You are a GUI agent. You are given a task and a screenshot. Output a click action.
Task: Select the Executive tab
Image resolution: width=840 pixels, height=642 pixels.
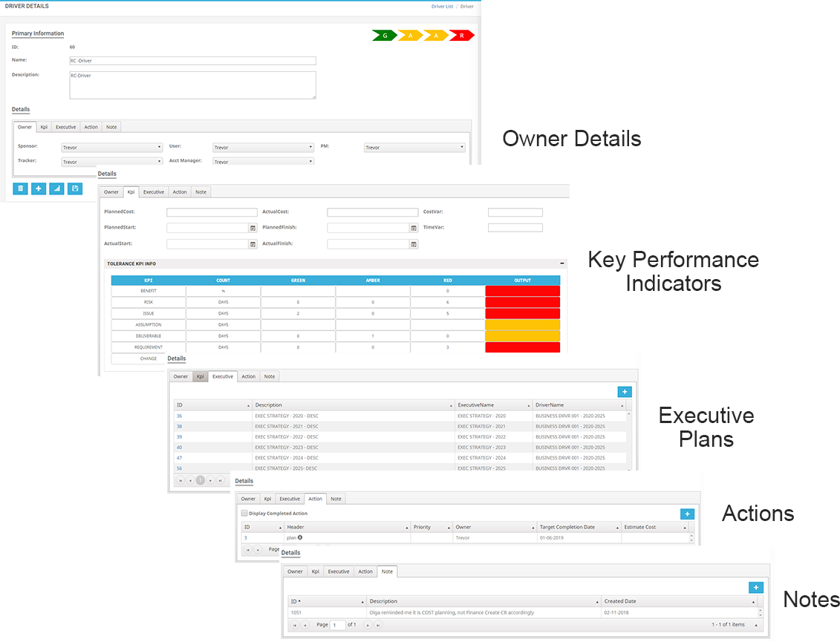click(x=222, y=376)
